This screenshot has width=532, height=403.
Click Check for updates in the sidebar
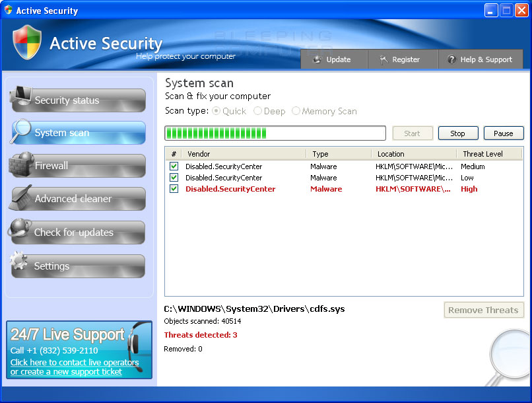(x=77, y=233)
